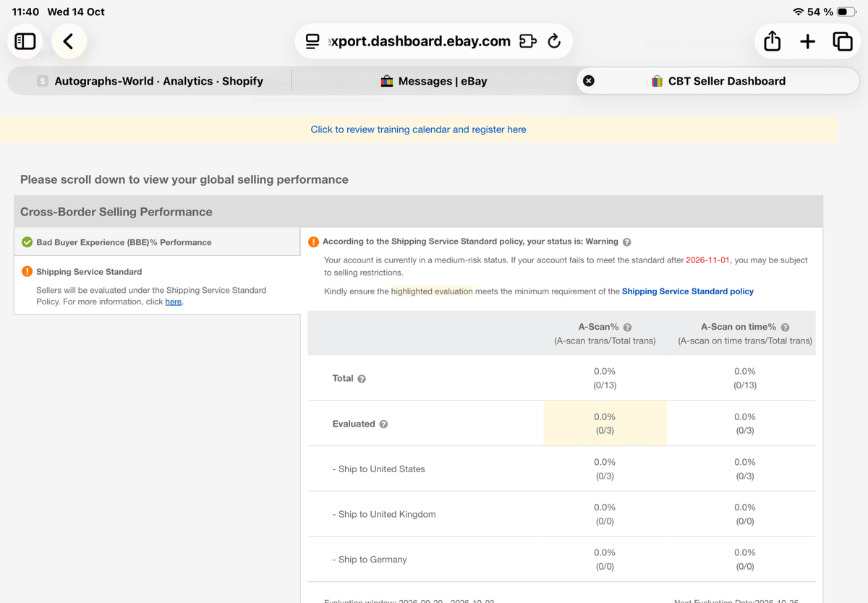Click the help icon beside Evaluated row

coord(384,424)
